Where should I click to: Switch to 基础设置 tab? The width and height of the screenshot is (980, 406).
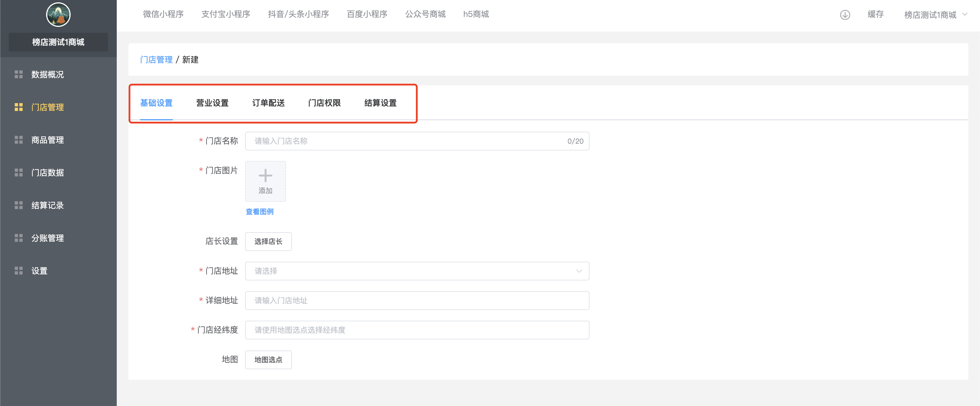click(156, 103)
